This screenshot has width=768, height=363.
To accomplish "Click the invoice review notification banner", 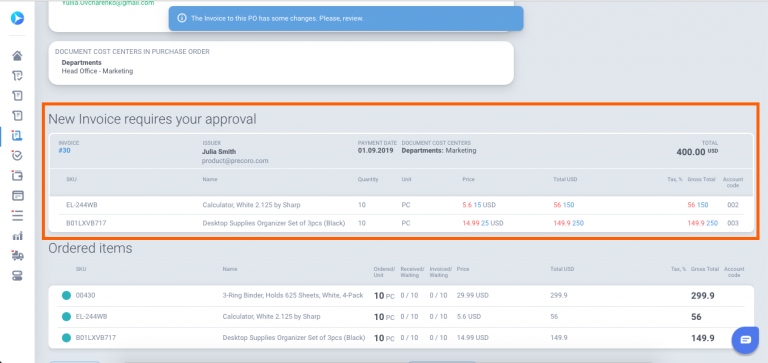I will (346, 18).
